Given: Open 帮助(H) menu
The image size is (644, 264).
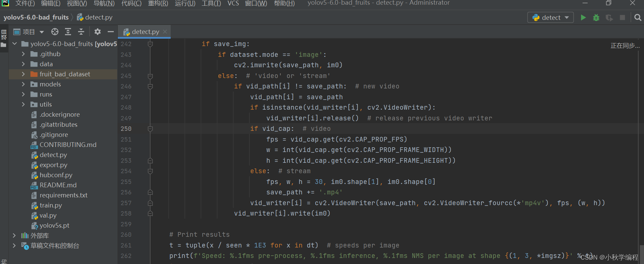Looking at the screenshot, I should tap(284, 3).
